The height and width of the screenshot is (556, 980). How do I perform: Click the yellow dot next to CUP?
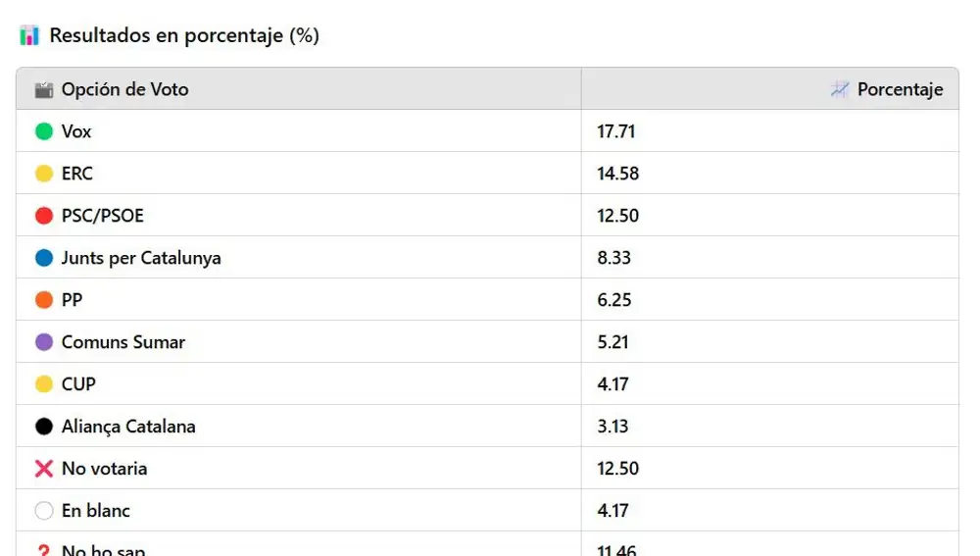[x=44, y=384]
